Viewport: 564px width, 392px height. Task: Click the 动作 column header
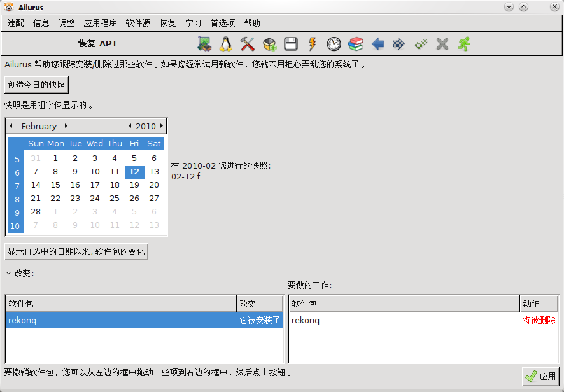pyautogui.click(x=539, y=304)
